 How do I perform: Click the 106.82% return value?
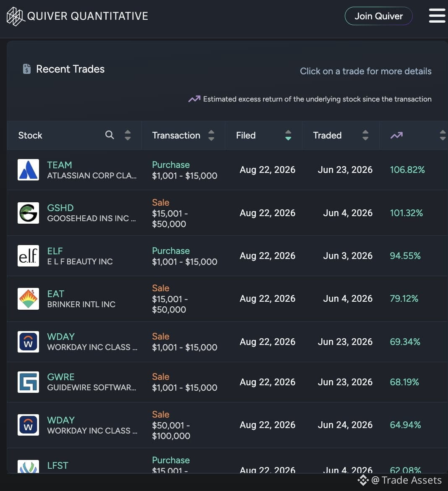click(407, 170)
